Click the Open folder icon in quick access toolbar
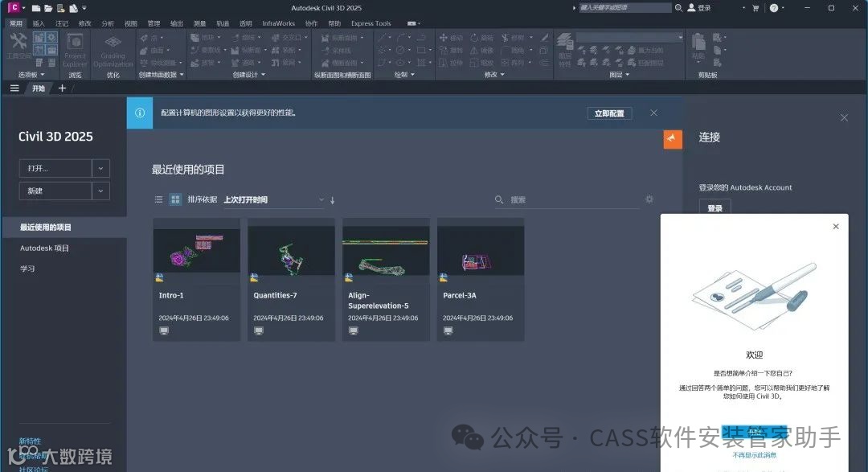Image resolution: width=868 pixels, height=472 pixels. pos(48,8)
